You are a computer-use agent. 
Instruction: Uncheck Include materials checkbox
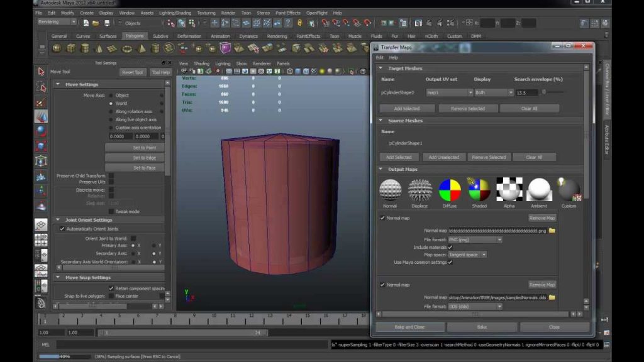pos(450,247)
